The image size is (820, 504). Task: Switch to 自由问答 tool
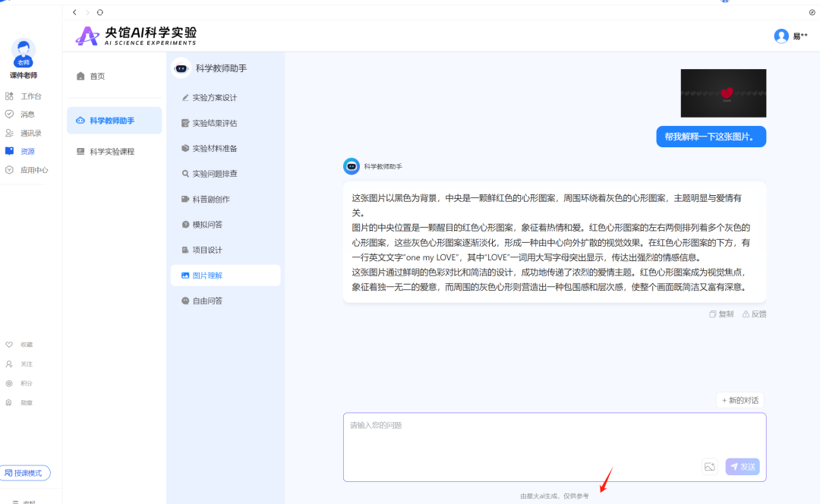207,301
